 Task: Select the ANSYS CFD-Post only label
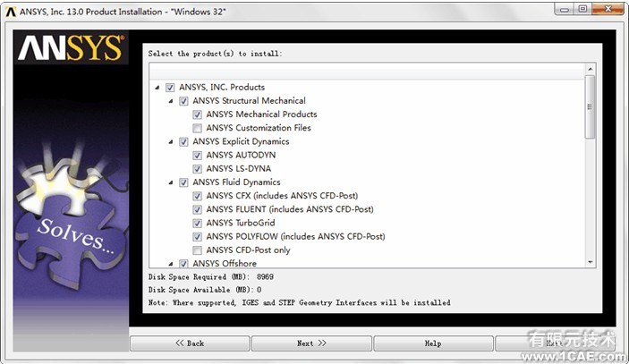pos(249,250)
